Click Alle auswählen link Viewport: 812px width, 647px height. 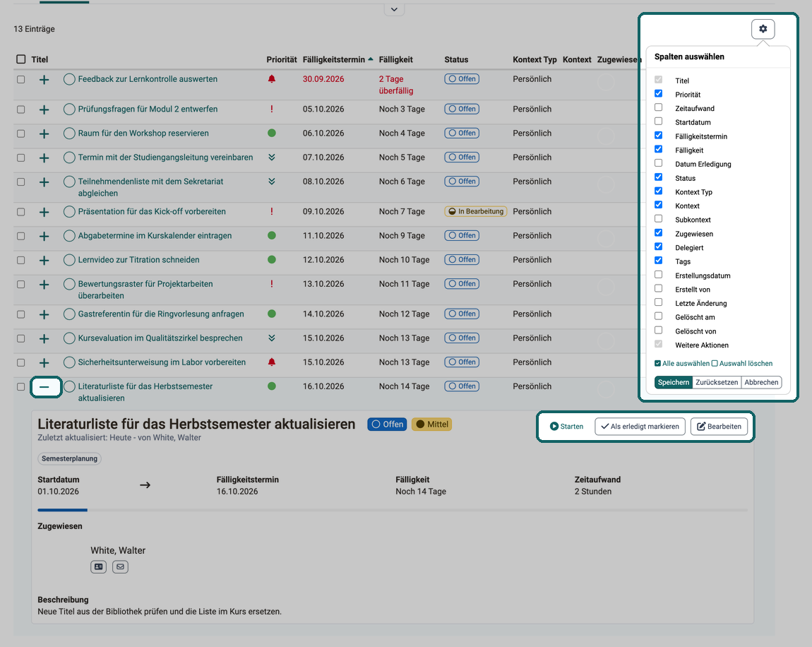pos(682,364)
